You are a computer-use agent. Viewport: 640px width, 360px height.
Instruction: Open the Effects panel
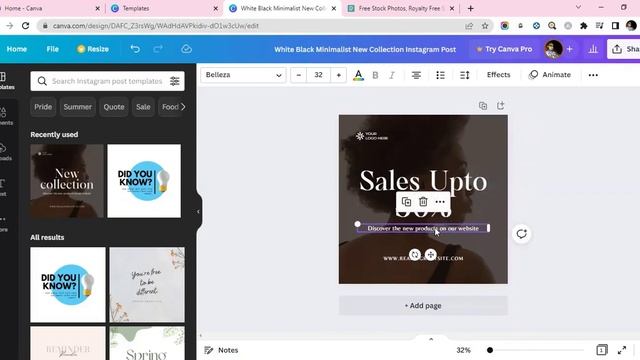point(498,75)
